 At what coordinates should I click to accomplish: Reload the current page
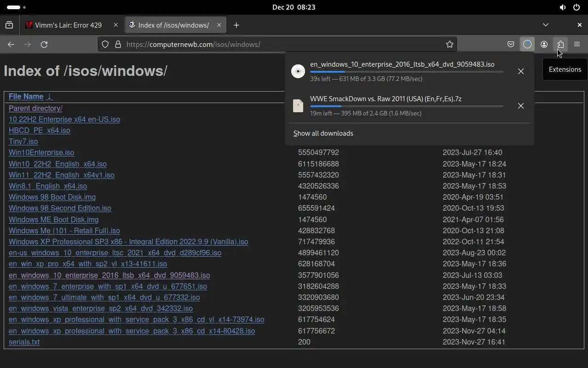pos(44,44)
